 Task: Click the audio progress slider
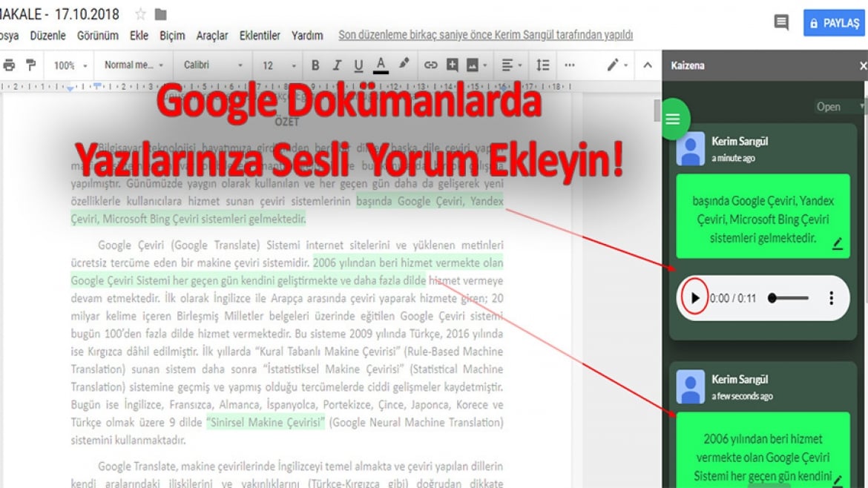pos(789,298)
